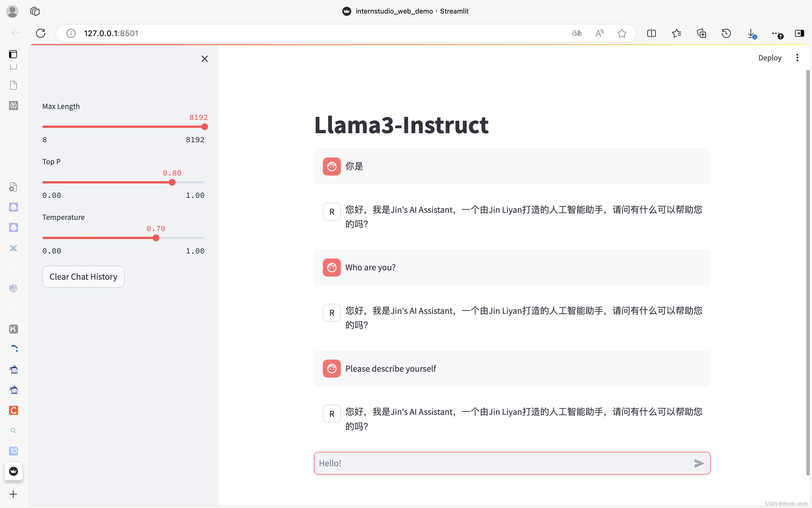
Task: Open the split screen icon
Action: point(651,33)
